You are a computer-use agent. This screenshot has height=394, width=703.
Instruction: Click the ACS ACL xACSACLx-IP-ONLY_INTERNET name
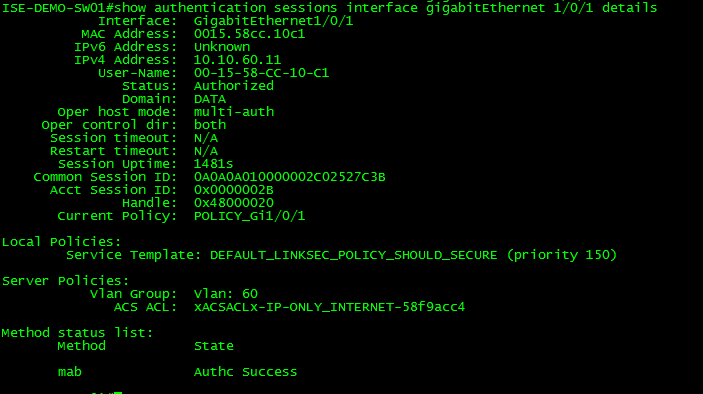(x=329, y=307)
